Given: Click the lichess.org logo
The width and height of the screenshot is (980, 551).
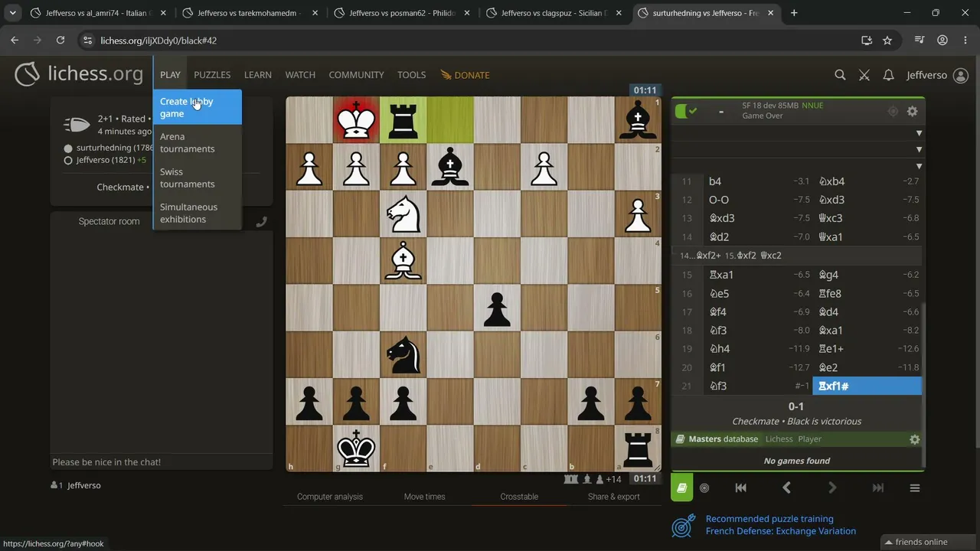Looking at the screenshot, I should coord(79,74).
